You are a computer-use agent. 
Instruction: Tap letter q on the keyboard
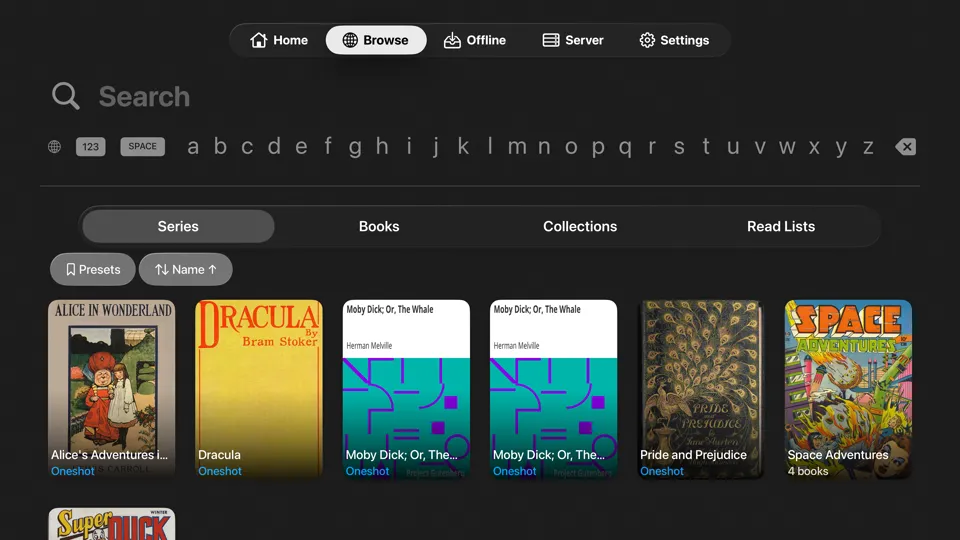click(625, 147)
